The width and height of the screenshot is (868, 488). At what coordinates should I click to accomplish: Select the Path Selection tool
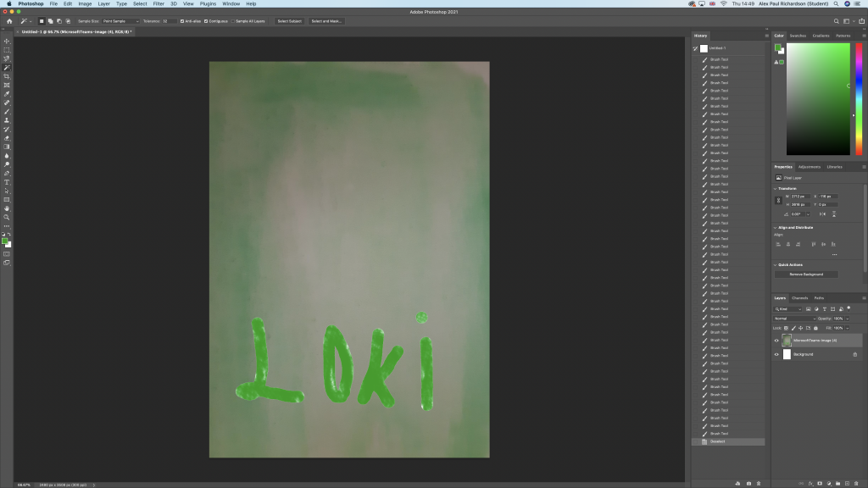(x=7, y=191)
